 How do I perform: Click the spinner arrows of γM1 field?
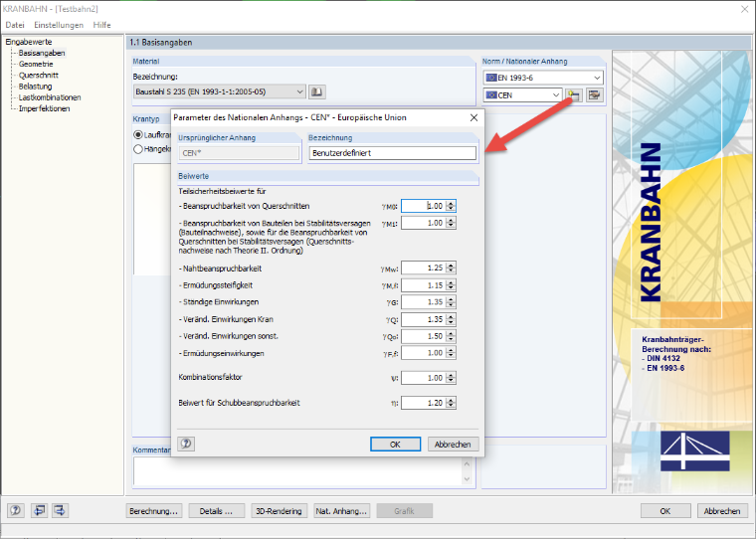tap(451, 223)
